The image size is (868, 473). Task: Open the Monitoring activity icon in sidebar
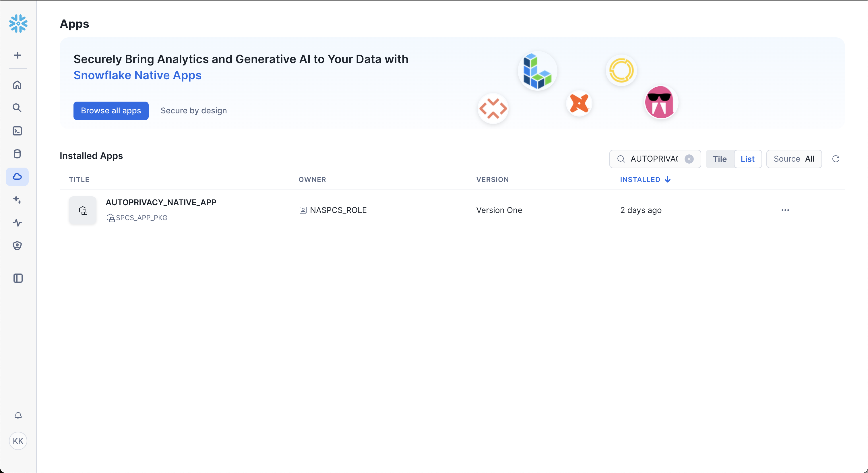pos(17,222)
